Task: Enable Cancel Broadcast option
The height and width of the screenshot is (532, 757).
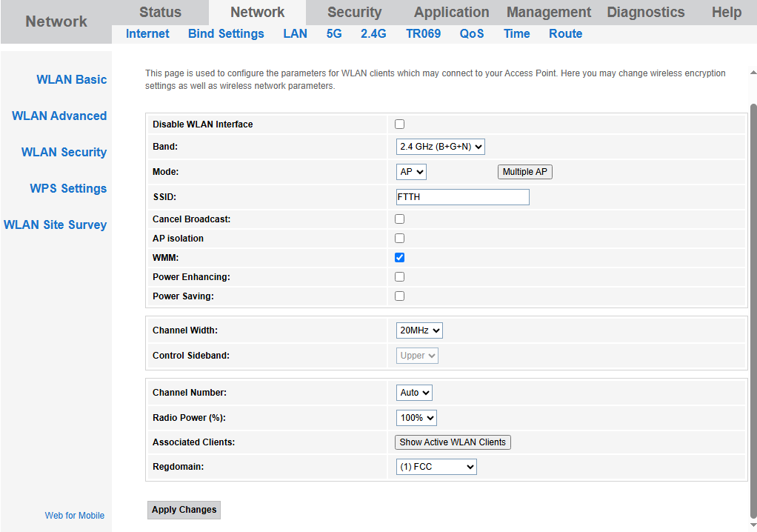Action: click(x=400, y=219)
